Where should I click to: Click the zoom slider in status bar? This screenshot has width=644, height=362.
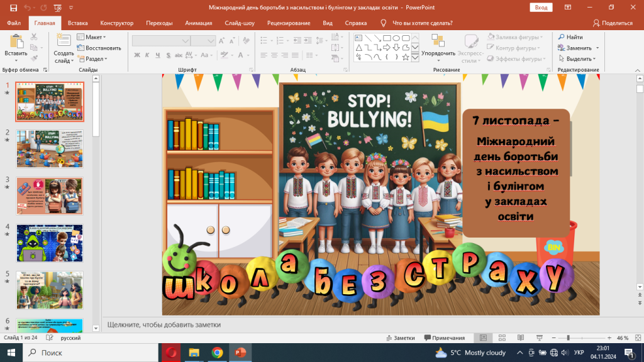coord(568,337)
